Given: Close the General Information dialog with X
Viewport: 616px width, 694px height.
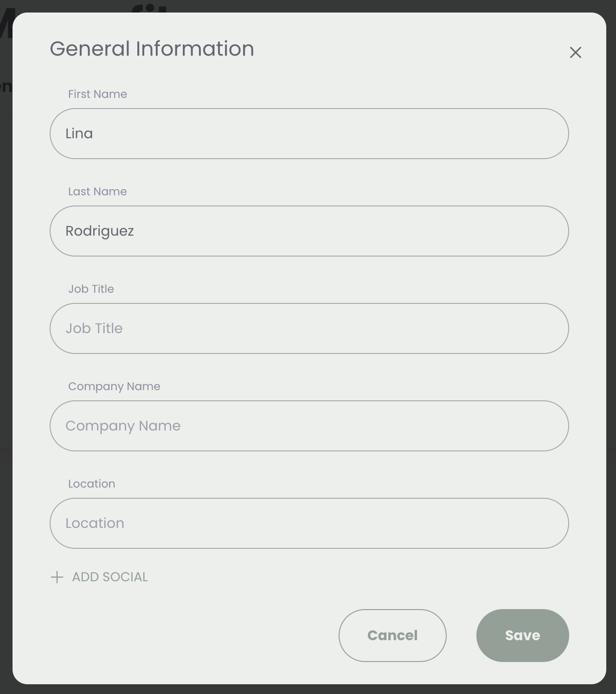Looking at the screenshot, I should click(x=575, y=52).
